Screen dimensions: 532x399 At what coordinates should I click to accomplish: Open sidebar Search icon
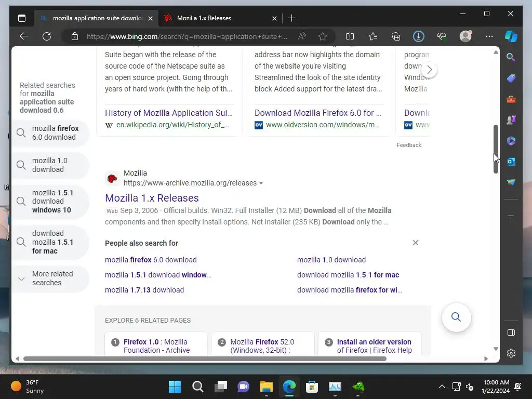click(x=511, y=57)
